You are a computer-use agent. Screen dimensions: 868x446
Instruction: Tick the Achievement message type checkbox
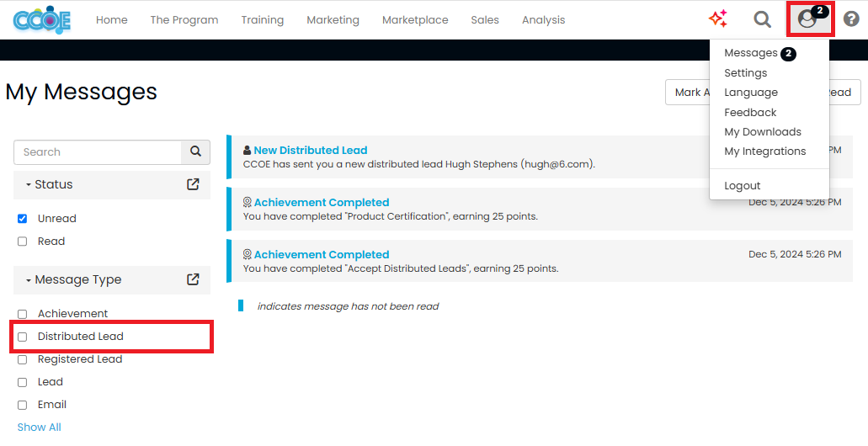pos(23,314)
